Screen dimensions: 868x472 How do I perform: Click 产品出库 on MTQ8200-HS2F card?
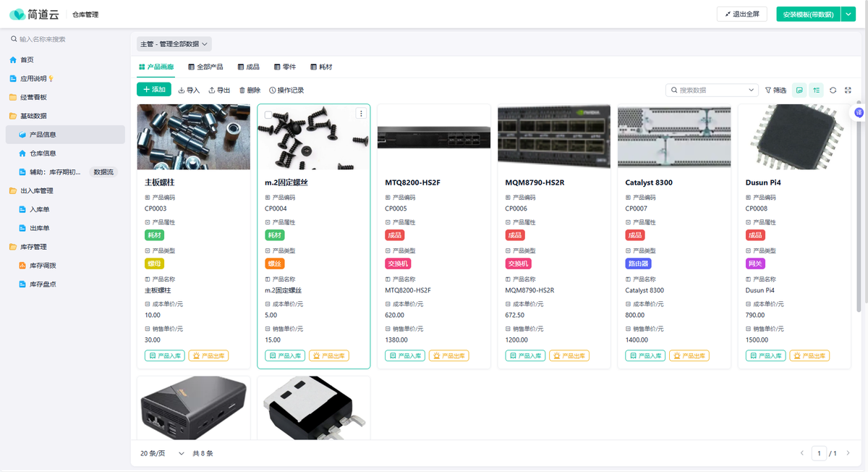click(449, 355)
